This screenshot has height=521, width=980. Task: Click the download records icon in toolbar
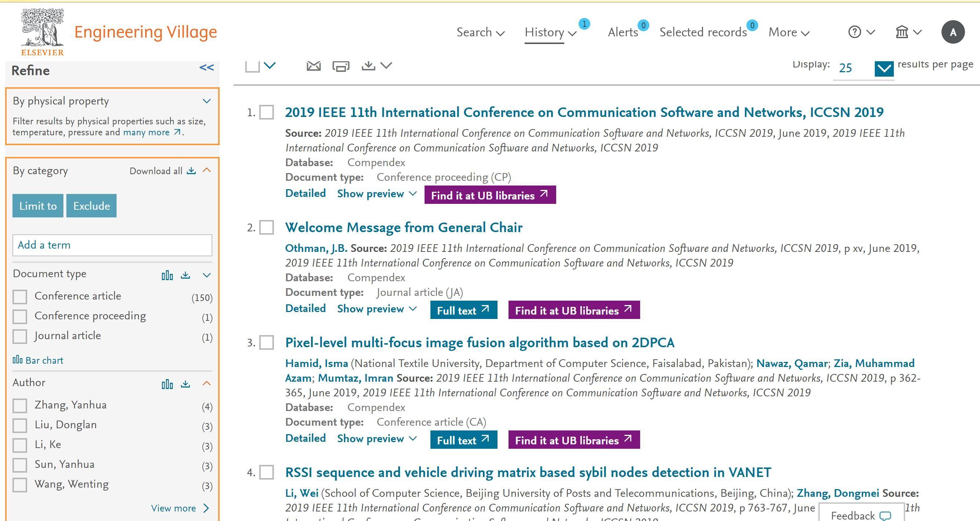tap(368, 66)
